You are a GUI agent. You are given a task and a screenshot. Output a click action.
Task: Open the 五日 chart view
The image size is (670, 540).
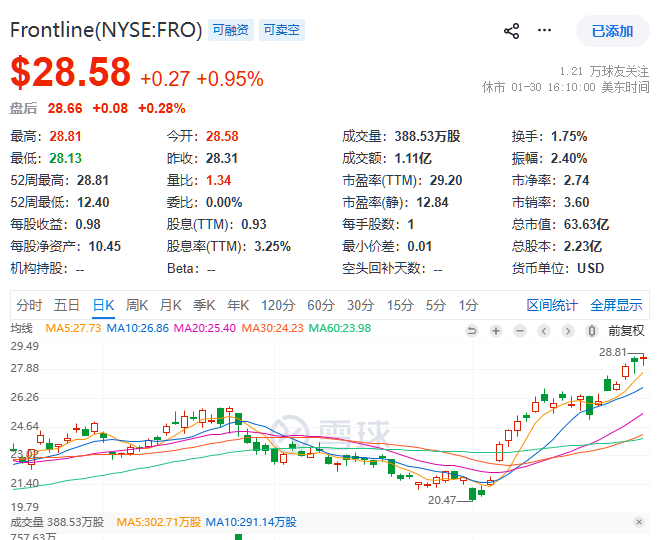[67, 305]
